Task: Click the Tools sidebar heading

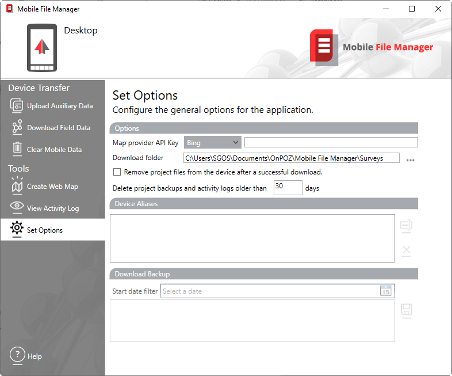Action: pos(19,169)
